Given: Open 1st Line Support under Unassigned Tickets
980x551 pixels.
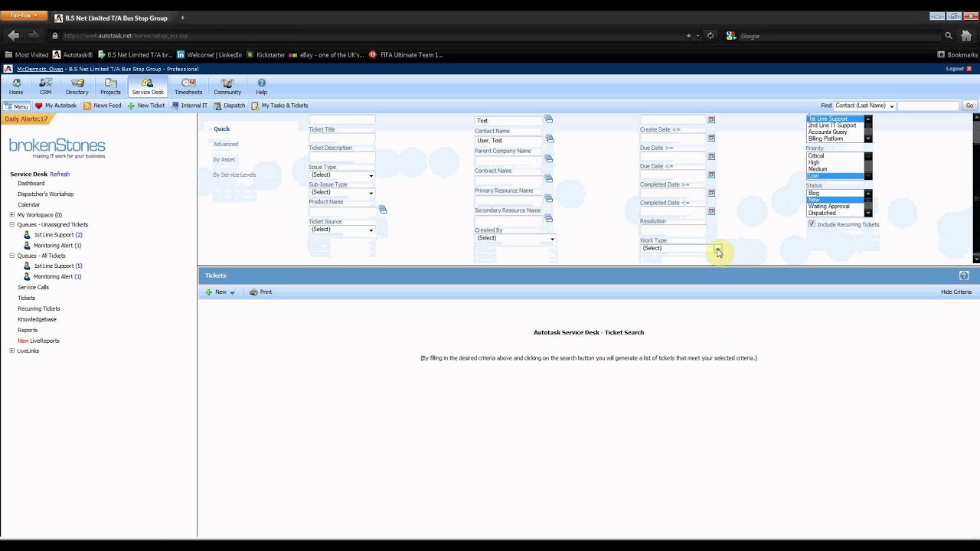Looking at the screenshot, I should [54, 235].
